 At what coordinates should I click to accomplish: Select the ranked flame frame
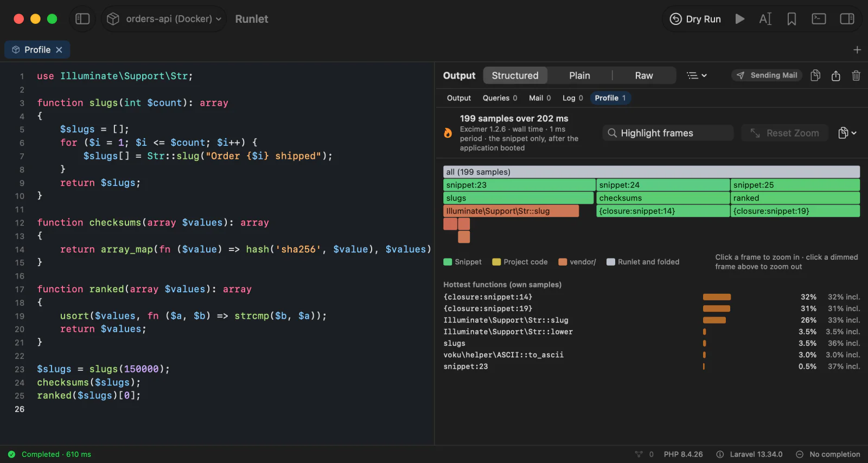[x=795, y=198]
